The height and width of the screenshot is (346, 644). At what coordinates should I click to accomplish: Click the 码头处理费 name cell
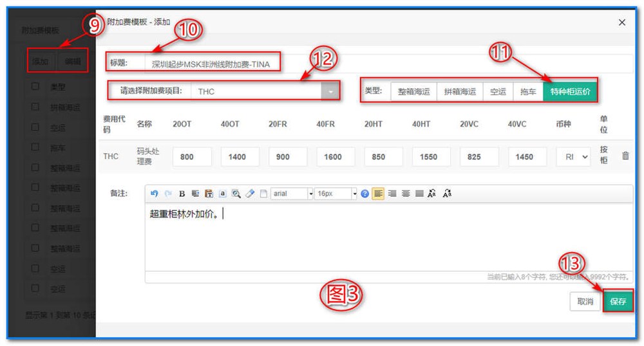click(148, 156)
